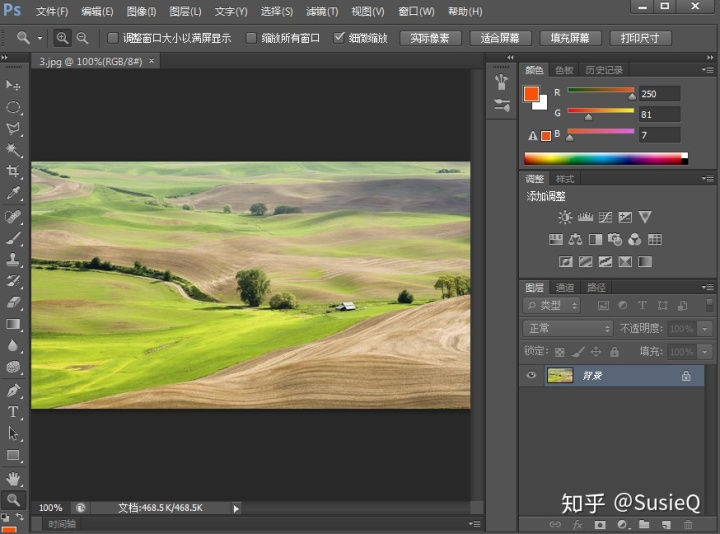The image size is (720, 534).
Task: Toggle lock image pixels brush icon
Action: tap(578, 352)
